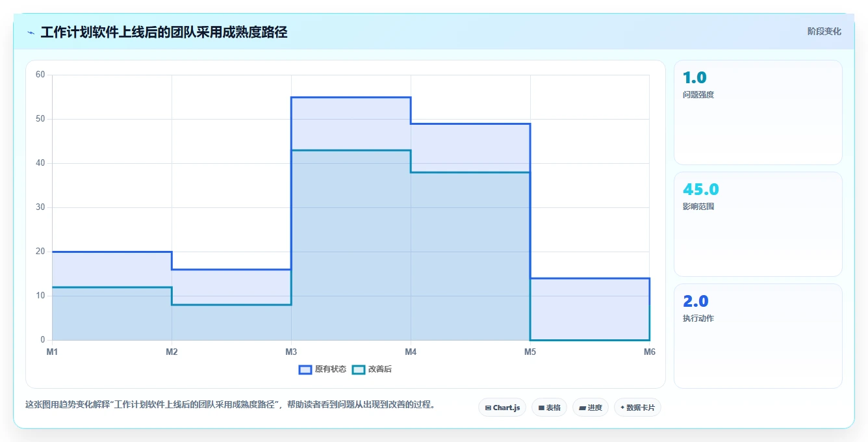Click the M3 axis label
Image resolution: width=868 pixels, height=442 pixels.
pos(291,352)
